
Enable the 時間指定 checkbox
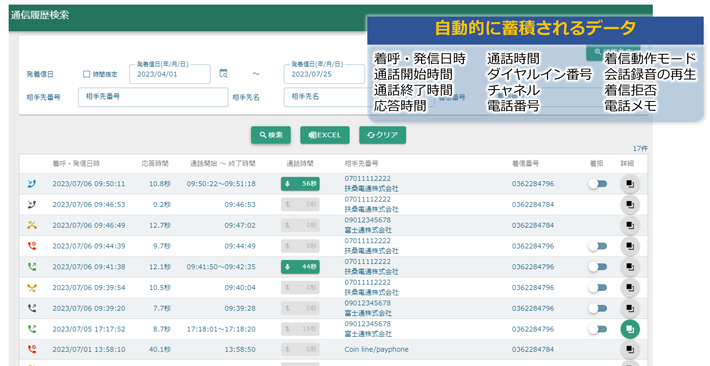86,74
